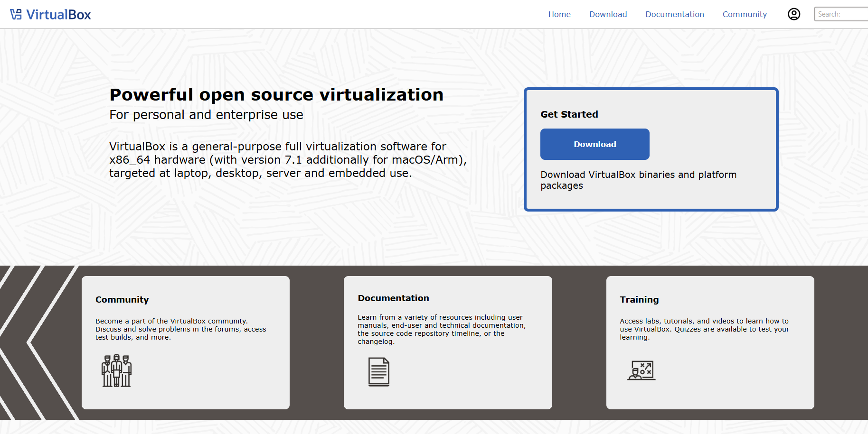Click the Documentation card title text
Screen dimensions: 868x434
tap(393, 298)
